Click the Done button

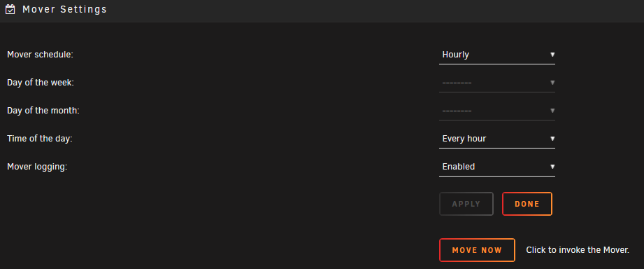pos(527,204)
